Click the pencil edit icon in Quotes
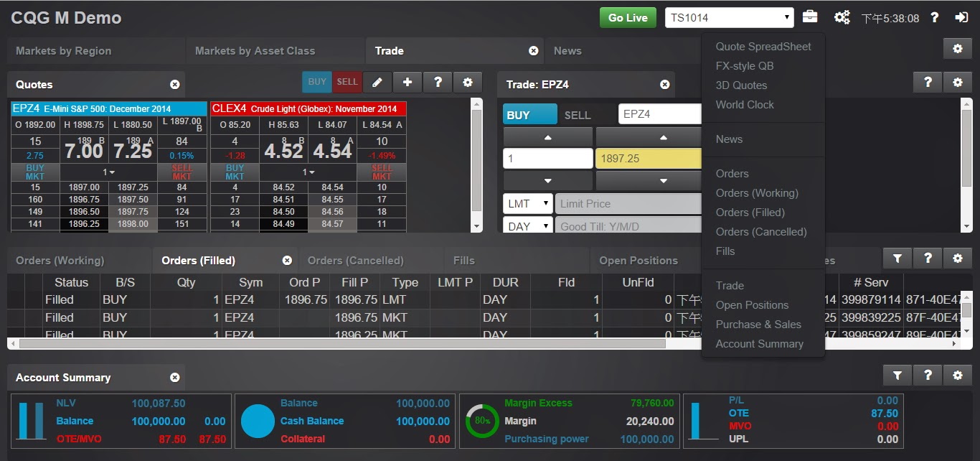The height and width of the screenshot is (461, 980). [x=377, y=83]
